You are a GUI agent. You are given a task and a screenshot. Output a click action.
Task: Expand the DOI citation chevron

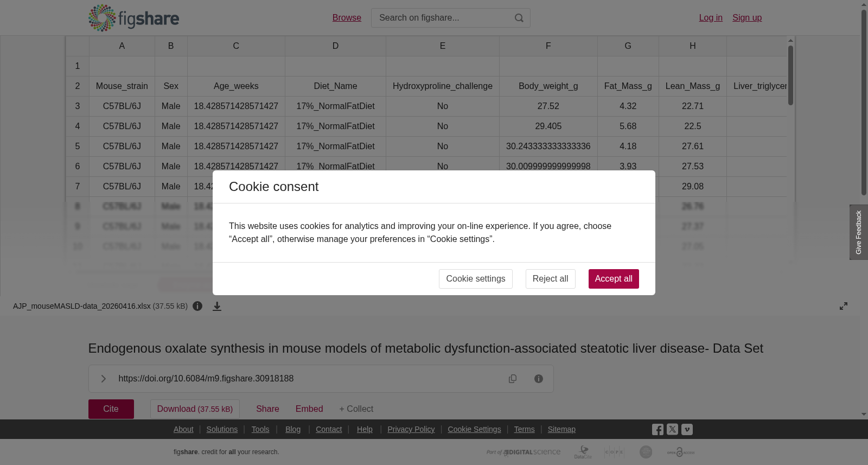[x=104, y=379]
